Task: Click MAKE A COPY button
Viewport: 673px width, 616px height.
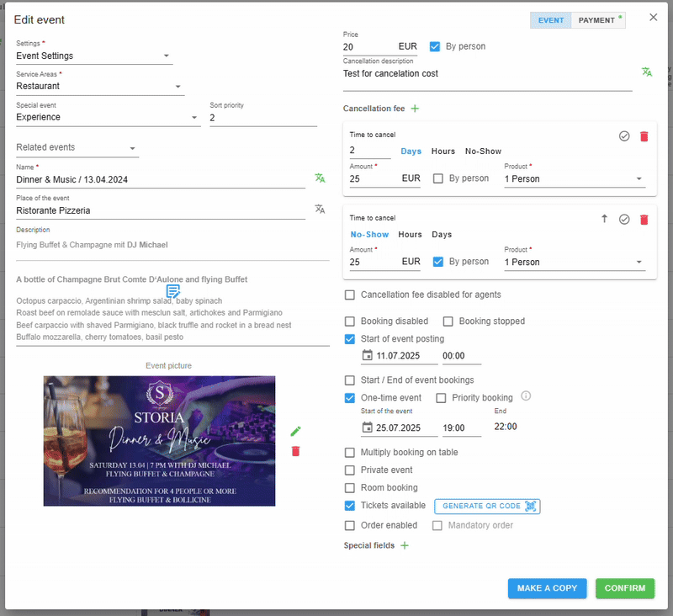Action: click(x=548, y=588)
